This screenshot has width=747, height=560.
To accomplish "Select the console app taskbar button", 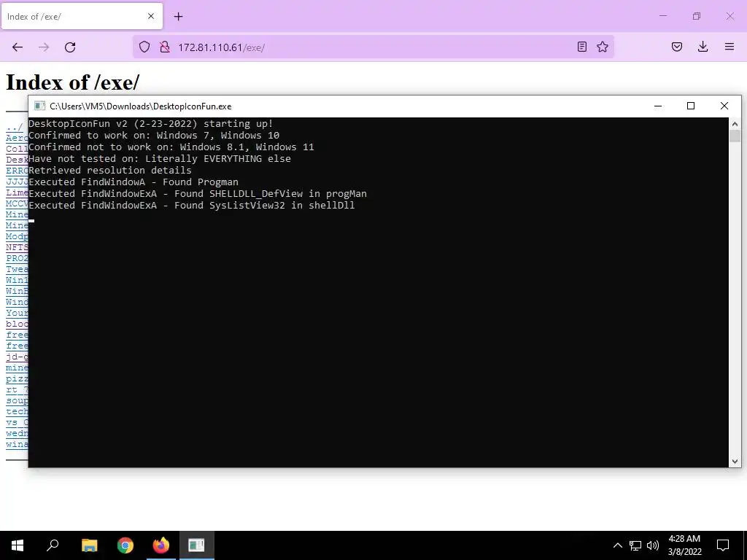I will pyautogui.click(x=196, y=545).
